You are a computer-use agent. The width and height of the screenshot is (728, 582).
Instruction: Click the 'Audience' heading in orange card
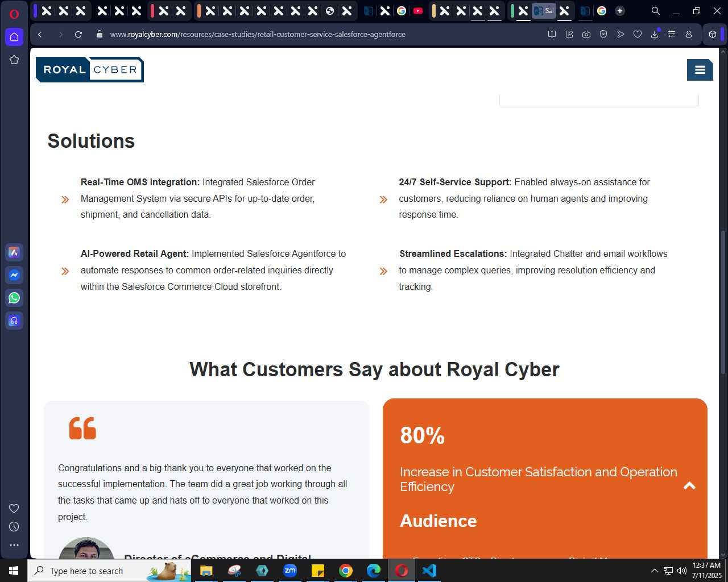pyautogui.click(x=439, y=521)
